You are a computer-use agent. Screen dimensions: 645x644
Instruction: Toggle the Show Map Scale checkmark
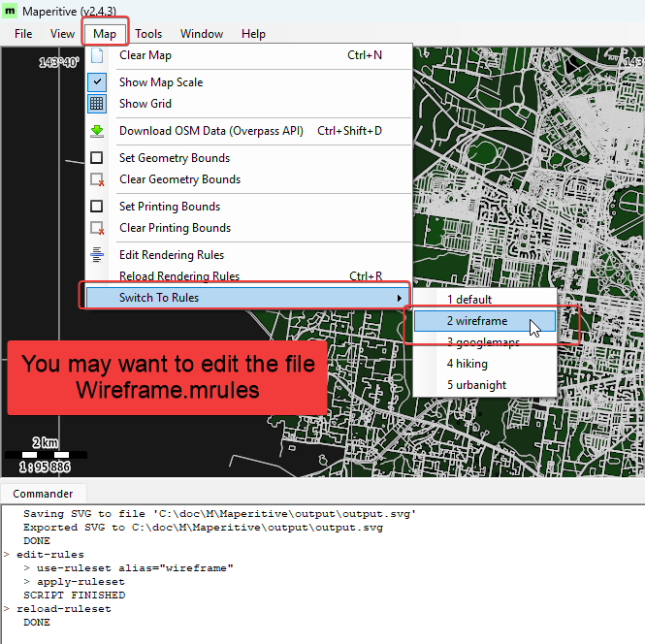(97, 82)
